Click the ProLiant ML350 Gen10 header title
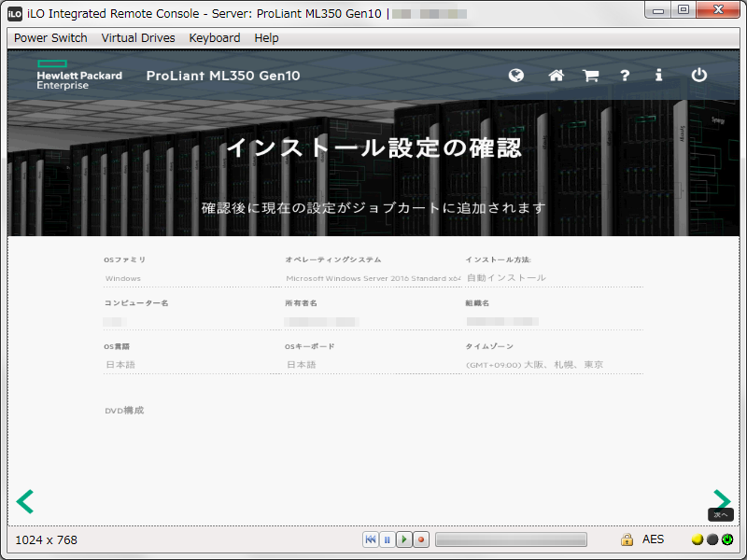 (223, 76)
